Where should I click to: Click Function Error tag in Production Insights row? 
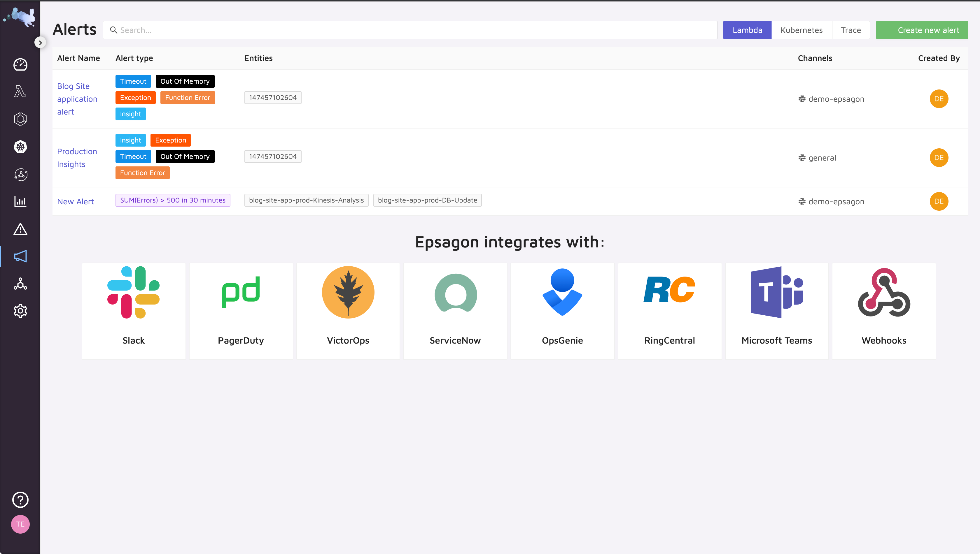(142, 173)
